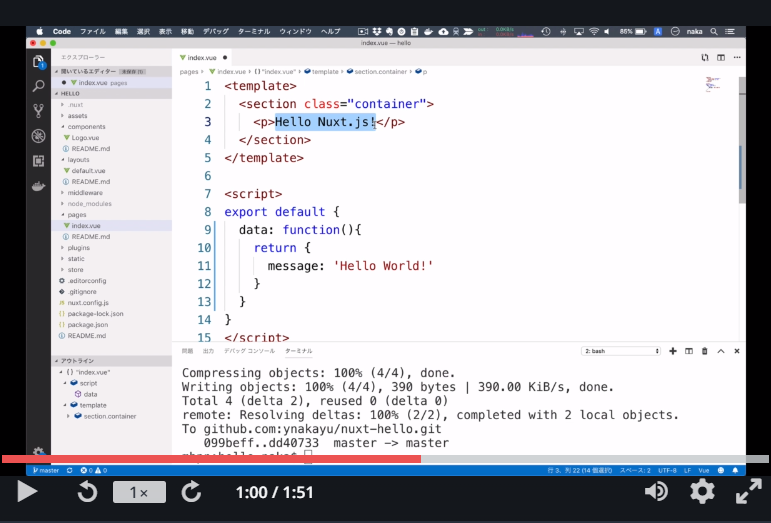The image size is (771, 523).
Task: Open the Extensions view icon
Action: pos(39,160)
